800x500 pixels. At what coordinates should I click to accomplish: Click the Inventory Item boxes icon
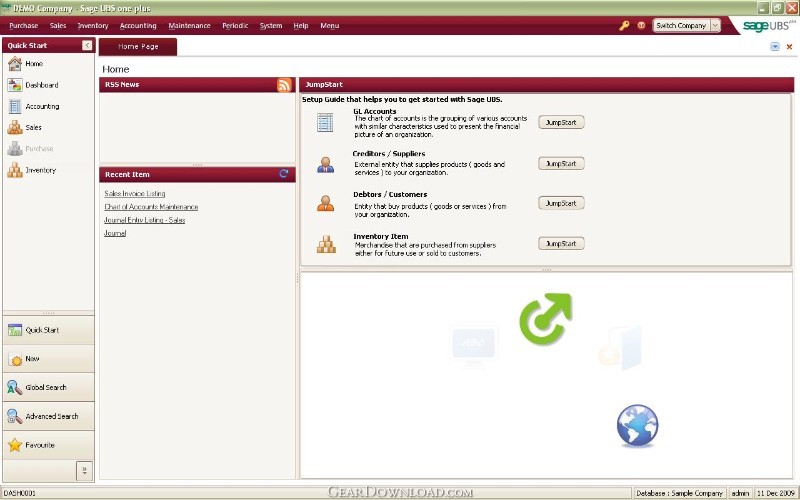pyautogui.click(x=326, y=244)
